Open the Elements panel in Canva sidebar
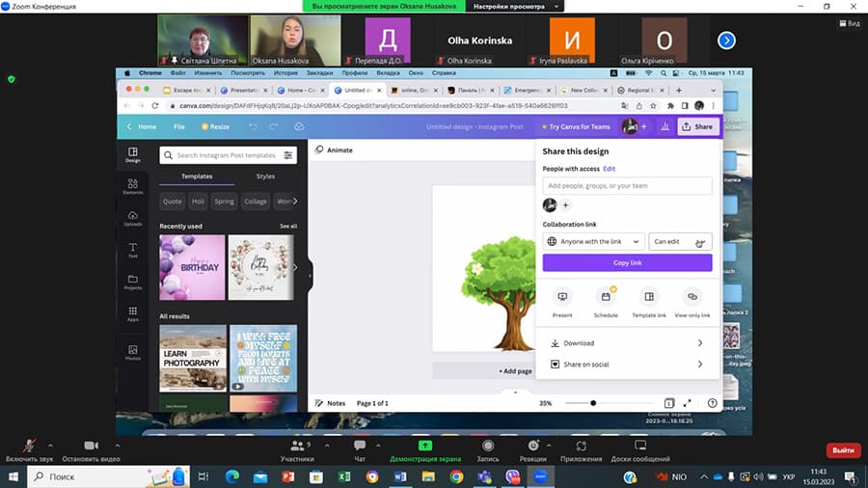The width and height of the screenshot is (868, 488). click(132, 186)
